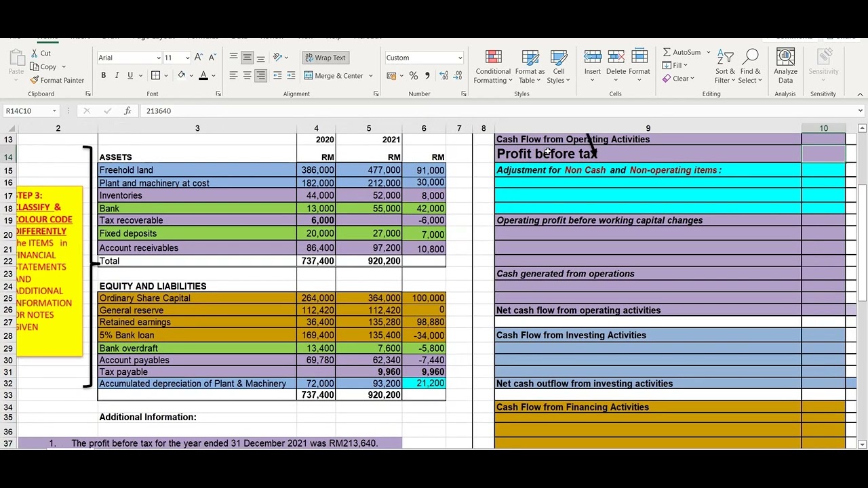This screenshot has width=868, height=488.
Task: Increase font size with larger A
Action: pos(198,58)
